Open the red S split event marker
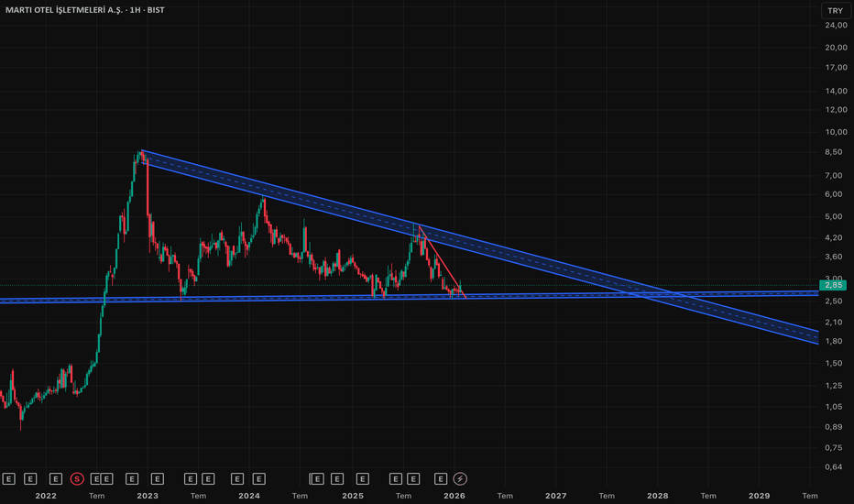The image size is (854, 504). coord(77,479)
